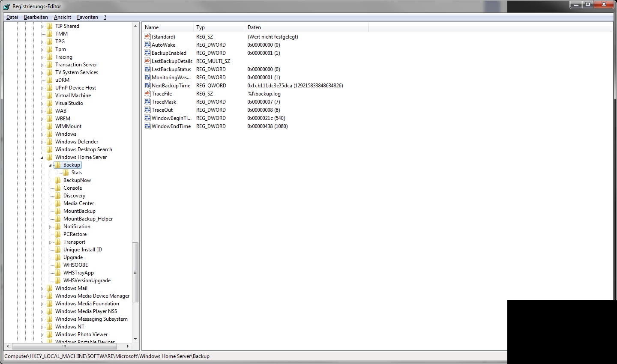
Task: Click the TraceFile string value icon
Action: coord(147,93)
